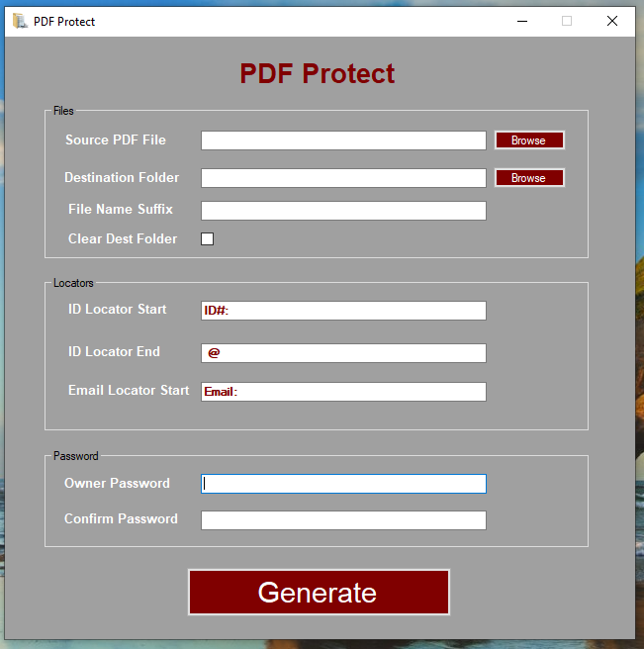Click the PDF Protect app icon in title bar

tap(20, 21)
